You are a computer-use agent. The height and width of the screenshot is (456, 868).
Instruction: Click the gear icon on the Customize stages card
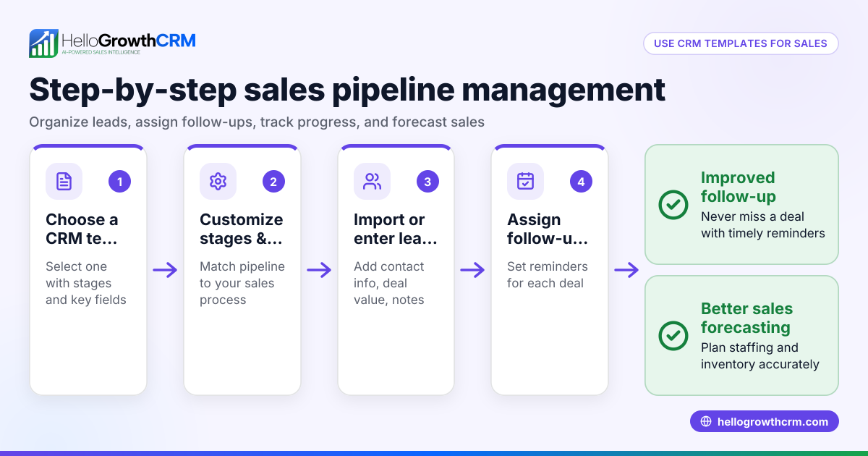(x=218, y=181)
